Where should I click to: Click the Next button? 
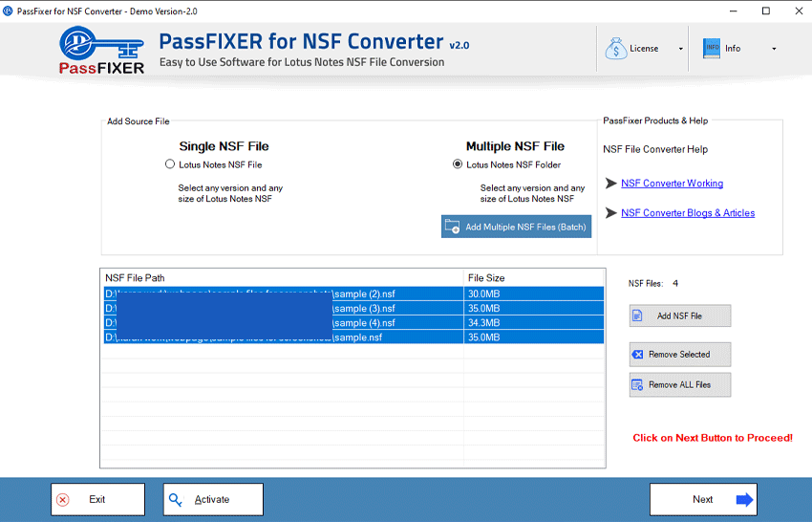[703, 499]
